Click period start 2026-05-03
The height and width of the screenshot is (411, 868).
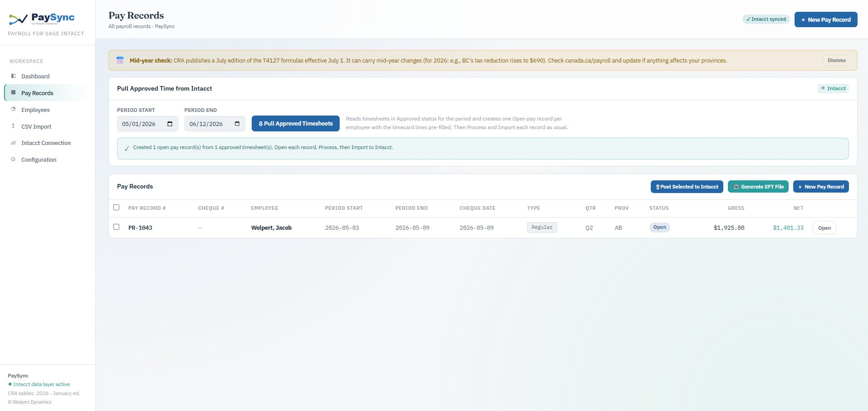pos(342,228)
